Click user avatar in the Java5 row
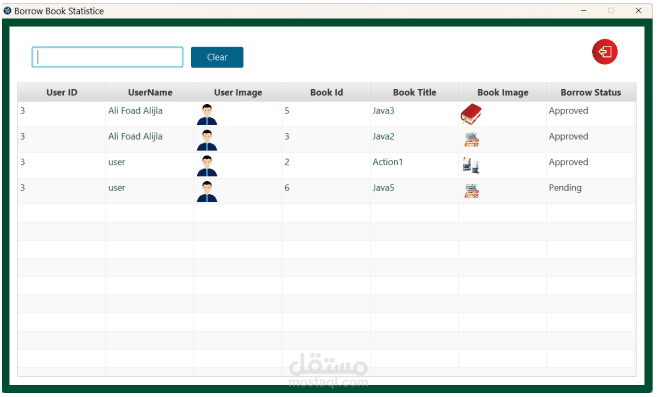Image resolution: width=658 pixels, height=397 pixels. pyautogui.click(x=207, y=191)
